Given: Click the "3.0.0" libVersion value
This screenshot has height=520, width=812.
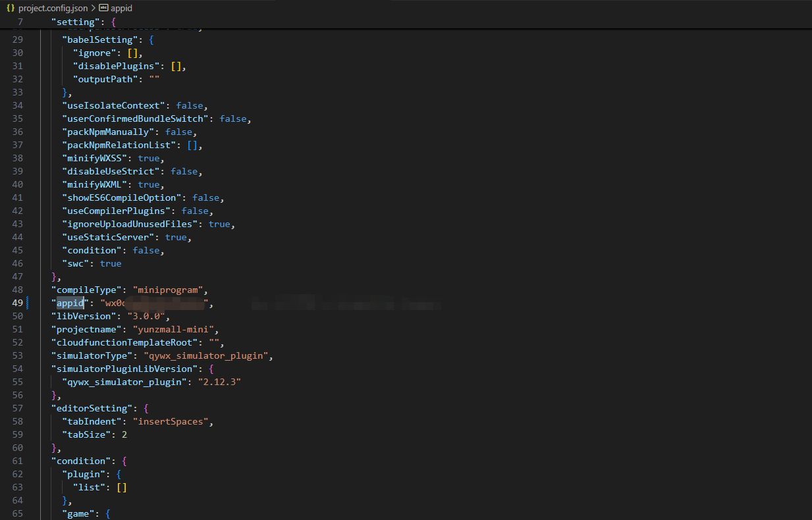Looking at the screenshot, I should tap(143, 316).
